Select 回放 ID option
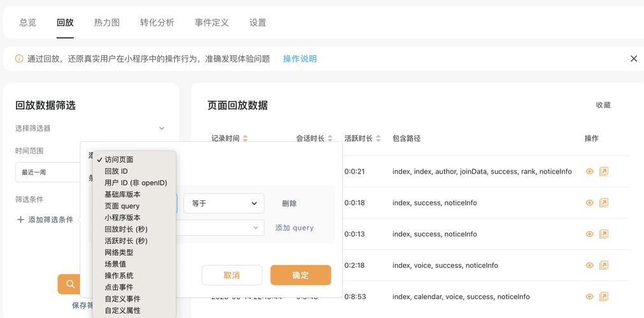 (x=116, y=171)
